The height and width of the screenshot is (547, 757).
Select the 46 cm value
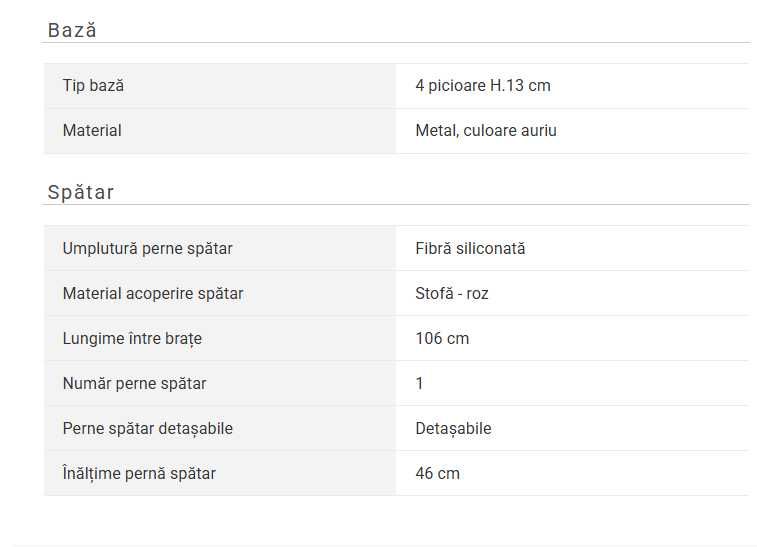point(438,473)
